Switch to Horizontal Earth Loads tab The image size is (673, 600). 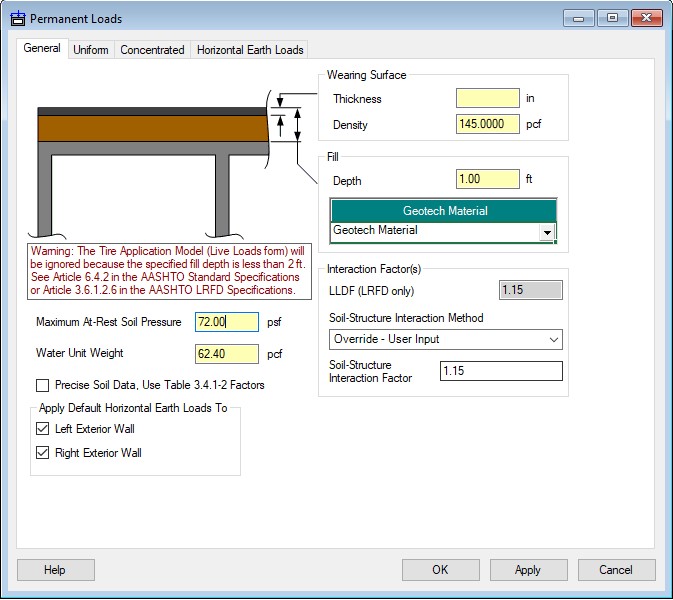pyautogui.click(x=250, y=50)
